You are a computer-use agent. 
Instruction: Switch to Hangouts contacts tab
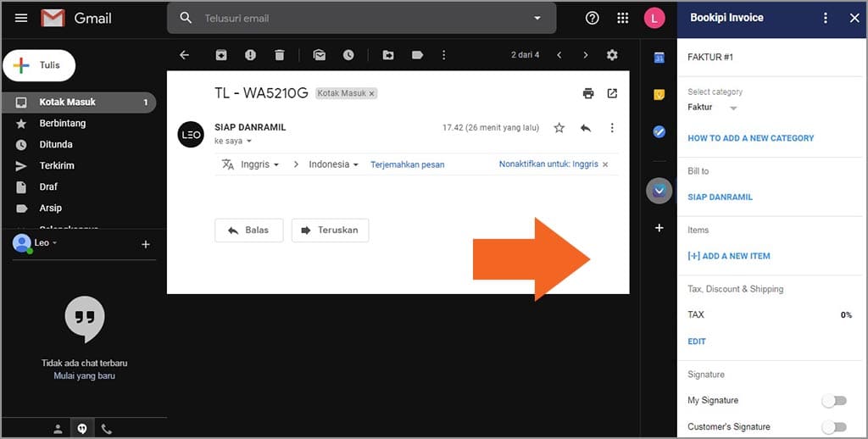[58, 429]
